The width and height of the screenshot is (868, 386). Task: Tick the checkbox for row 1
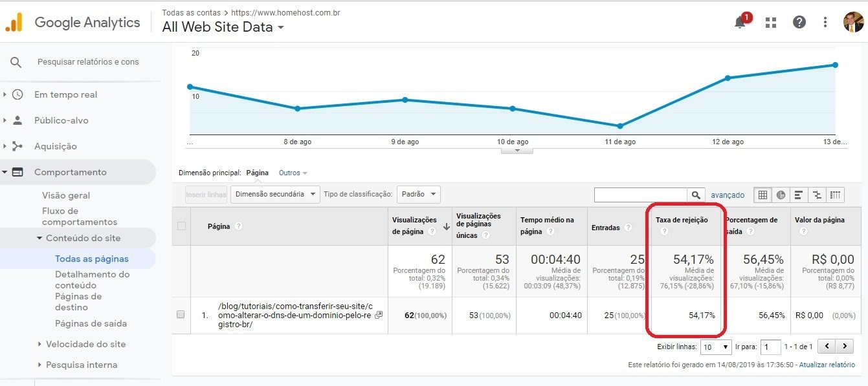pyautogui.click(x=181, y=314)
